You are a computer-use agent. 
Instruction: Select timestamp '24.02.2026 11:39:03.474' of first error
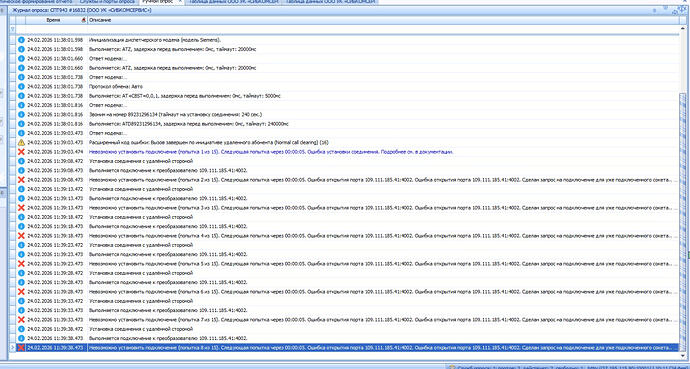point(55,152)
